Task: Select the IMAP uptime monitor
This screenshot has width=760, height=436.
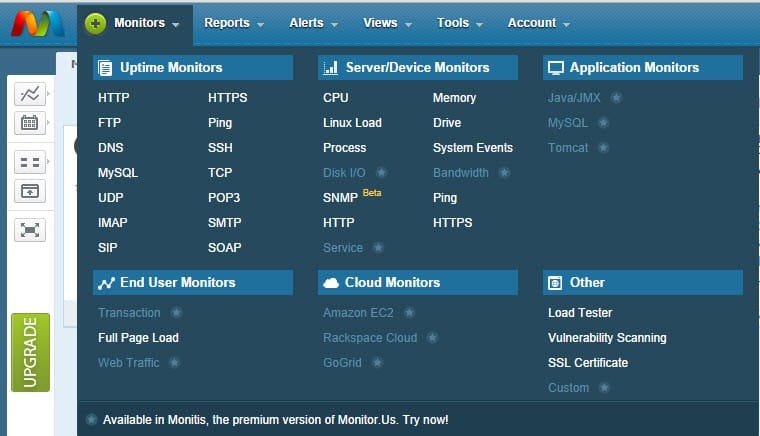Action: (x=112, y=223)
